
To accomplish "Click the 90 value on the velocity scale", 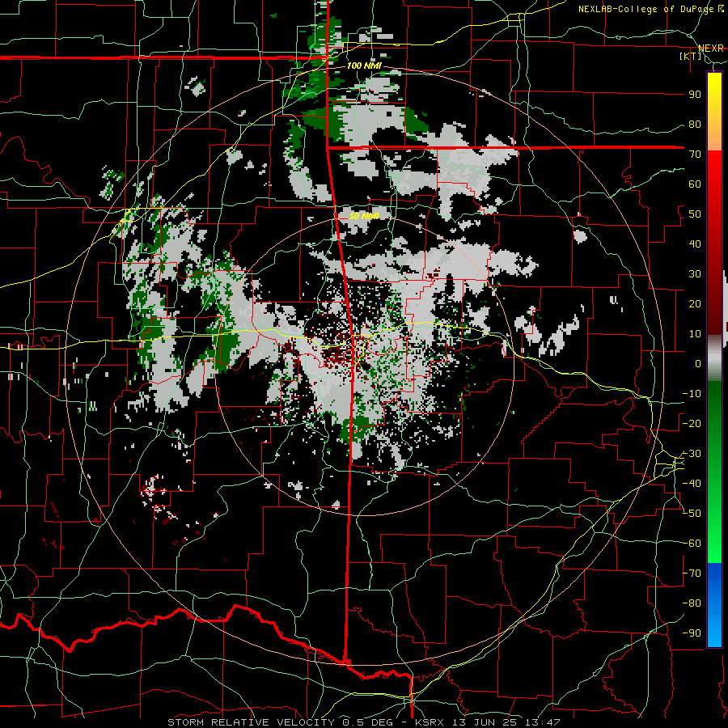I will (695, 95).
